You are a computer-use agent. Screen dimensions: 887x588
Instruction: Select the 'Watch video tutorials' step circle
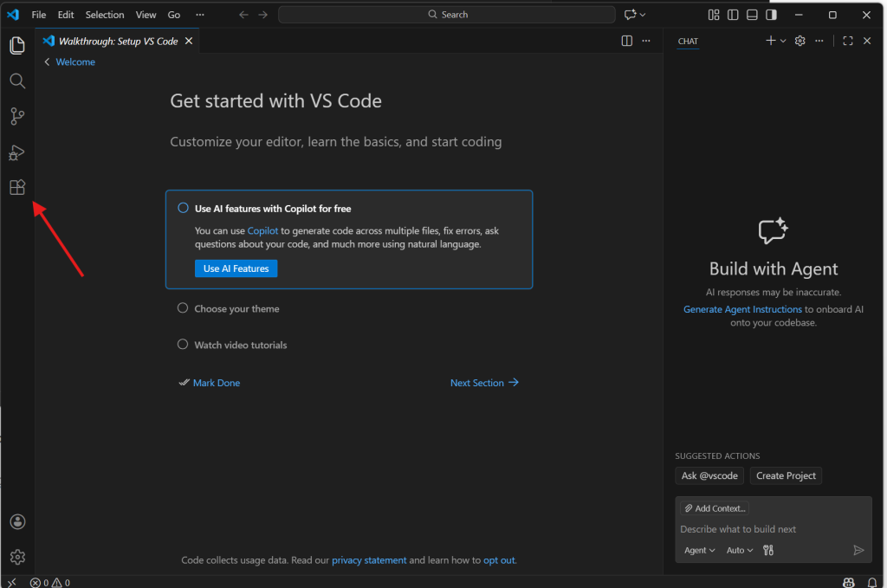pyautogui.click(x=183, y=345)
